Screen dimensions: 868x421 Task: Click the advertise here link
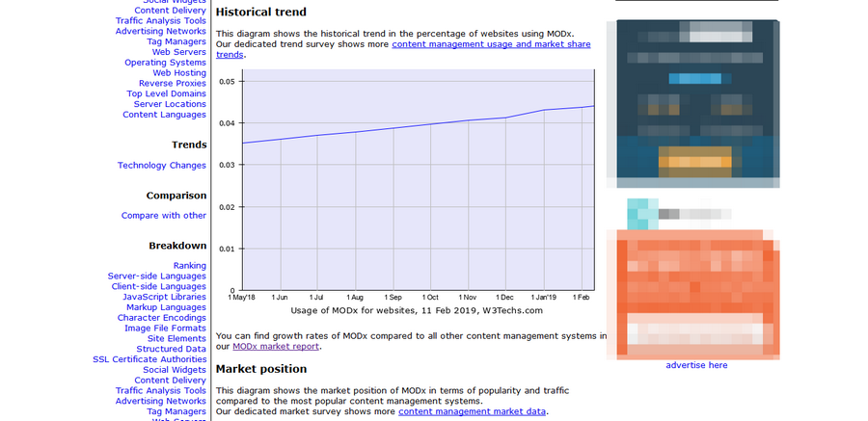696,365
